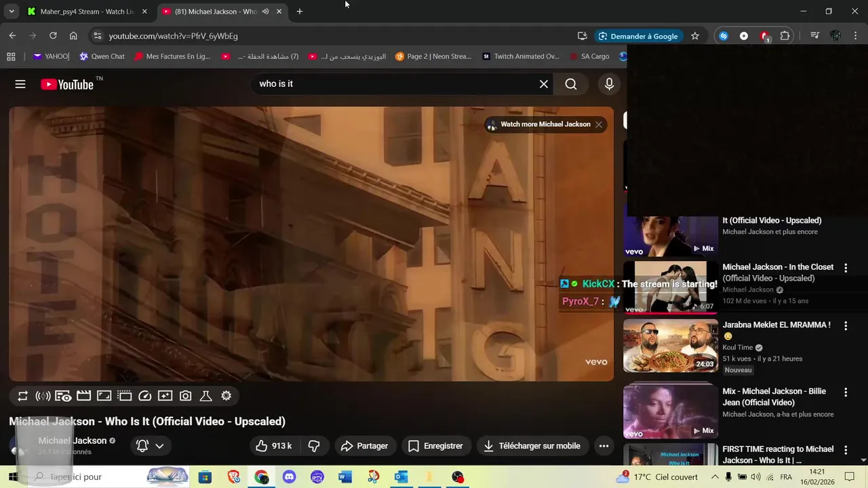Screen dimensions: 868x488
Task: Click the video filters sparkle icon
Action: point(165,396)
